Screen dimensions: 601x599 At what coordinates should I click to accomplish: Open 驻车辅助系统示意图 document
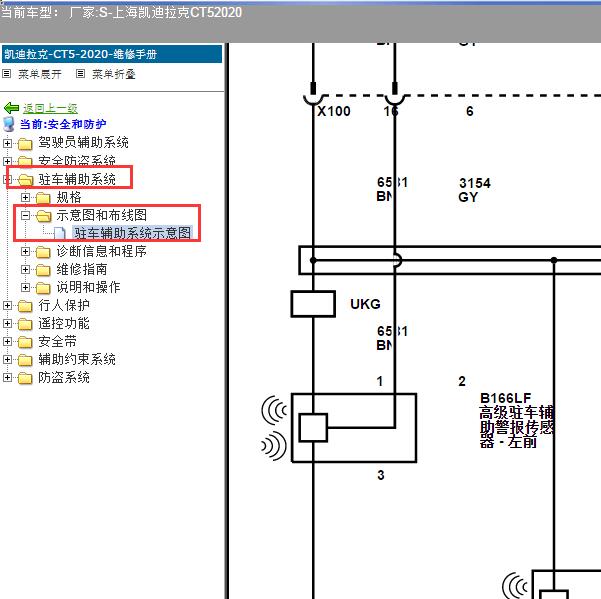pyautogui.click(x=132, y=233)
